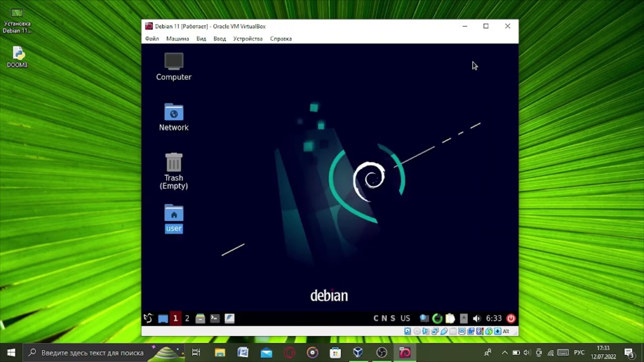Screen dimensions: 644x362
Task: Click the show desktop icon in Debian panel
Action: click(163, 318)
